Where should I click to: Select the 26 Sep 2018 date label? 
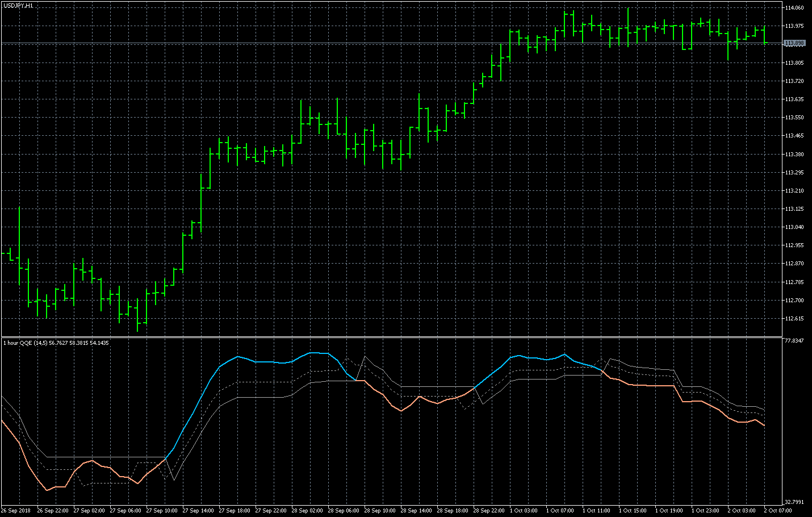(16, 511)
